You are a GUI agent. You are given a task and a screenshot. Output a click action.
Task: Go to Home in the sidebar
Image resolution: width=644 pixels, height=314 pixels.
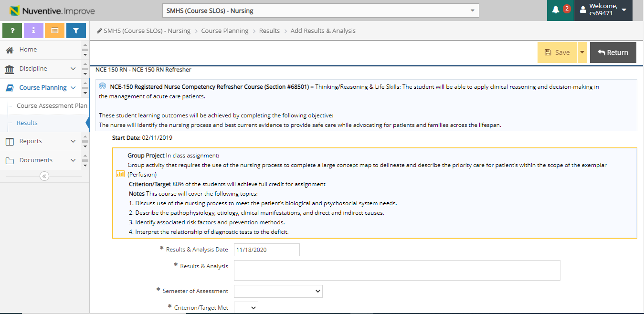tap(28, 50)
